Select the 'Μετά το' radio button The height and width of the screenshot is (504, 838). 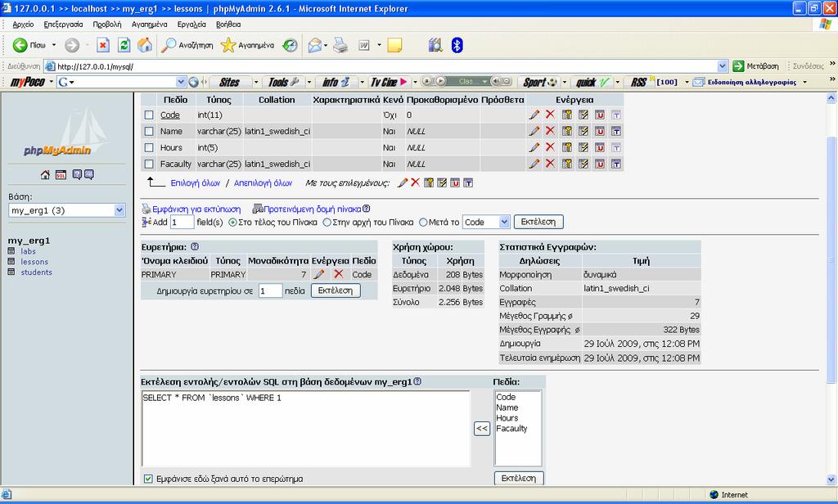point(423,223)
